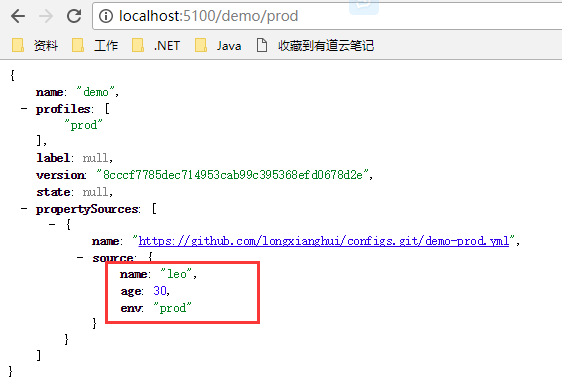
Task: Select the env "prod" value
Action: [172, 308]
